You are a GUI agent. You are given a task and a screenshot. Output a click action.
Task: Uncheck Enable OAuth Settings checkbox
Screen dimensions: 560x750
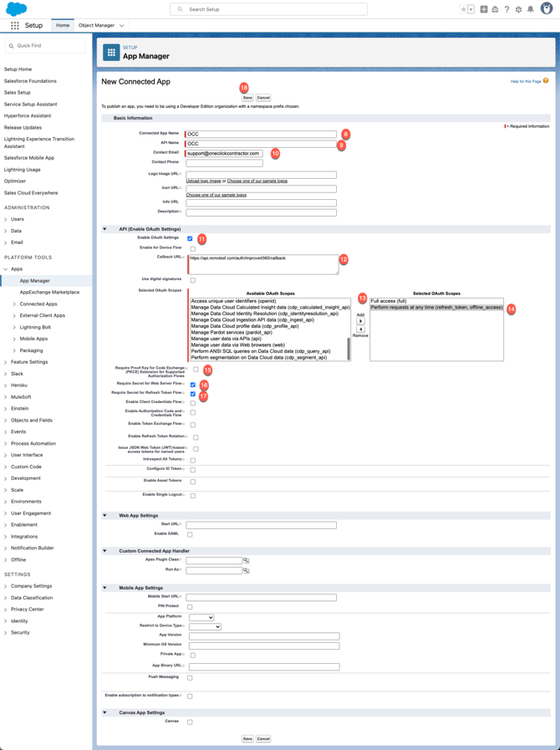pyautogui.click(x=190, y=238)
